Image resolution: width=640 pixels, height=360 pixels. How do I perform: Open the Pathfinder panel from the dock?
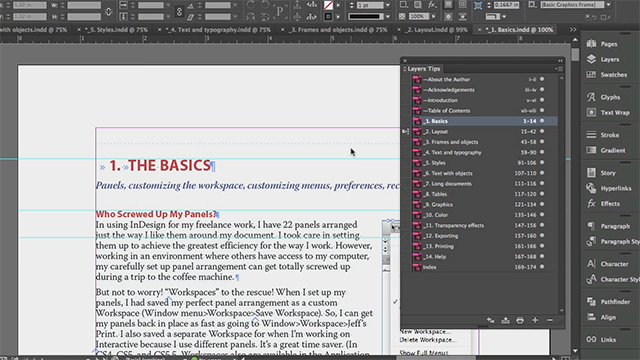click(x=609, y=302)
